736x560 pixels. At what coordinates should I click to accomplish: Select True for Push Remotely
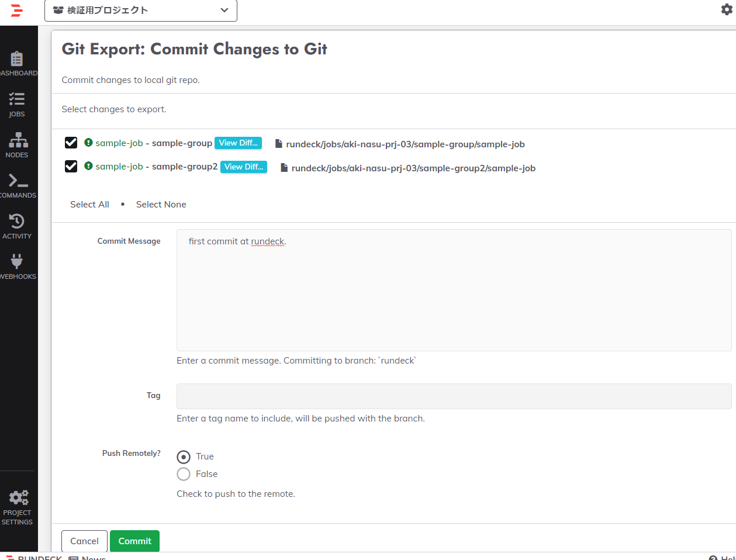(184, 457)
